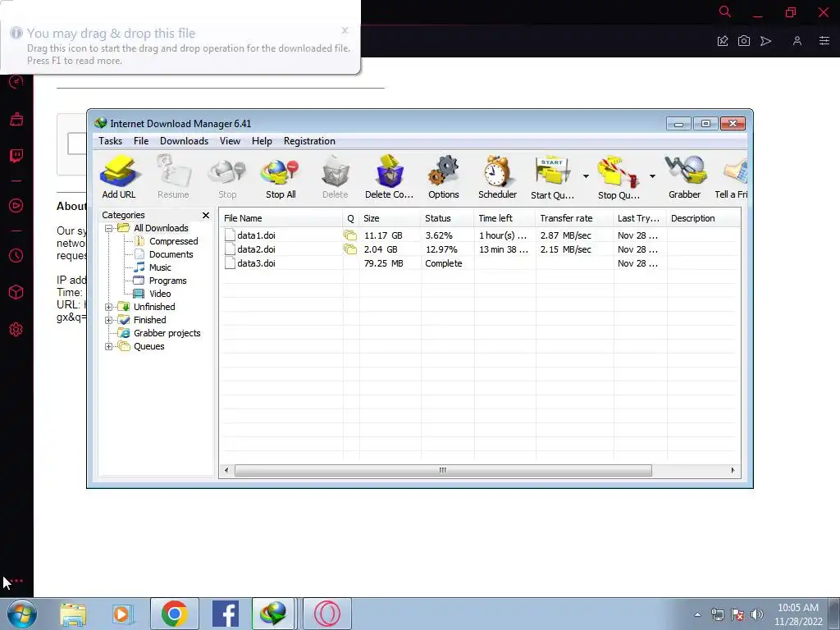The width and height of the screenshot is (840, 630).
Task: Click the Stop toolbar icon
Action: click(227, 177)
